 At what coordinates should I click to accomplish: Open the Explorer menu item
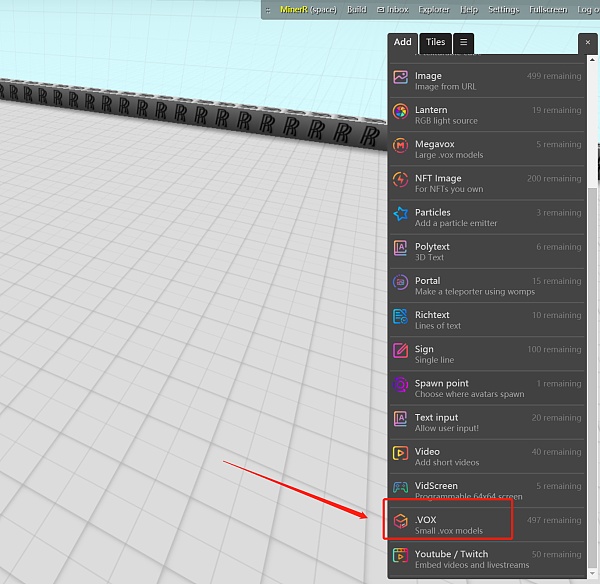click(x=434, y=10)
